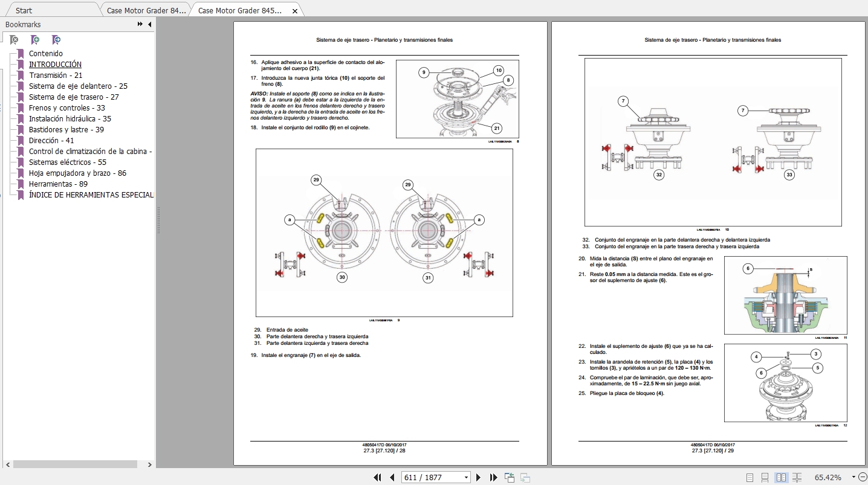This screenshot has height=485, width=868.
Task: Click the 65.42% zoom value
Action: (828, 477)
